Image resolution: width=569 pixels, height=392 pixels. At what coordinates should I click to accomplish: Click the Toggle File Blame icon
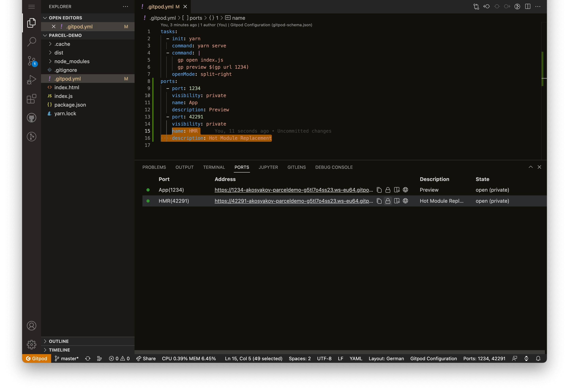point(517,7)
